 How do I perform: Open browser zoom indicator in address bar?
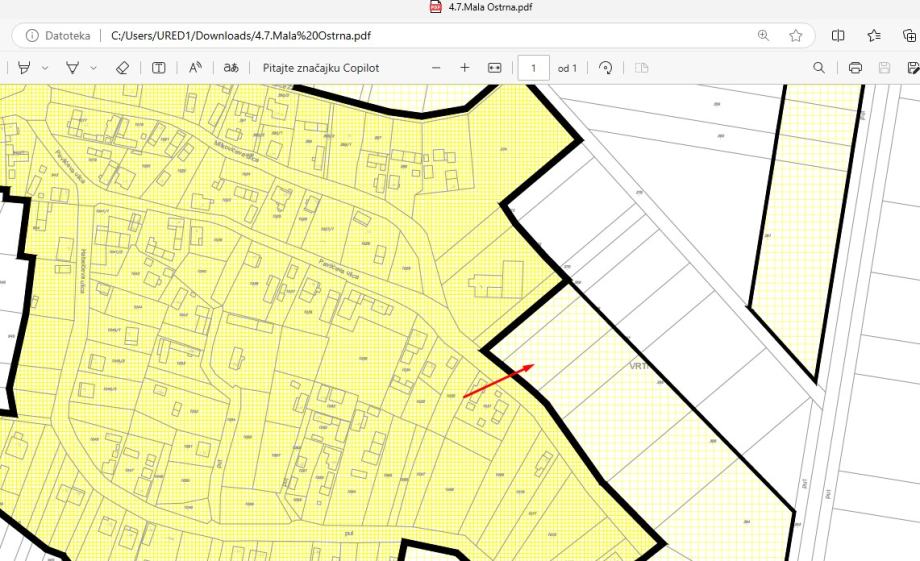tap(764, 35)
